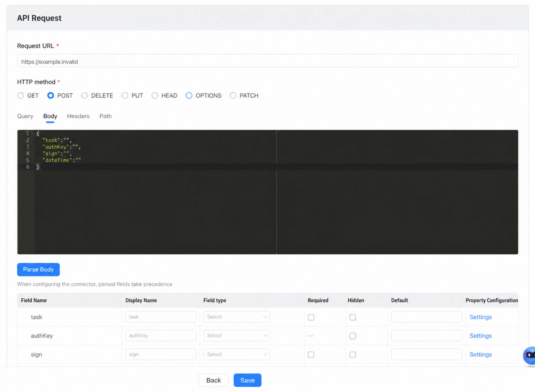The image size is (535, 392).
Task: Enable Hidden checkbox for authKey row
Action: 353,336
